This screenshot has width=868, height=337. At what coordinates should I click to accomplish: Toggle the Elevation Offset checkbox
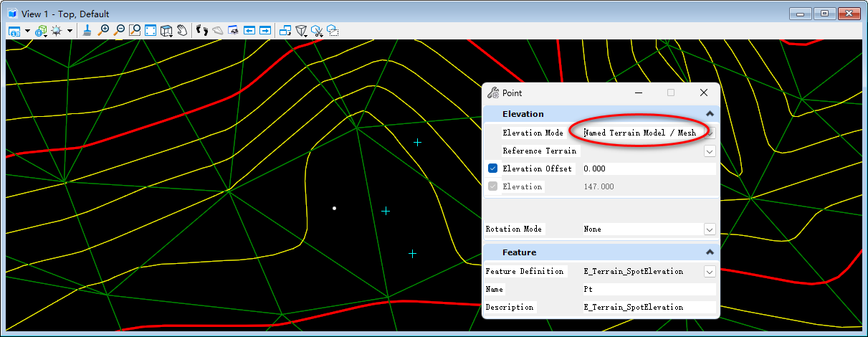pyautogui.click(x=492, y=168)
